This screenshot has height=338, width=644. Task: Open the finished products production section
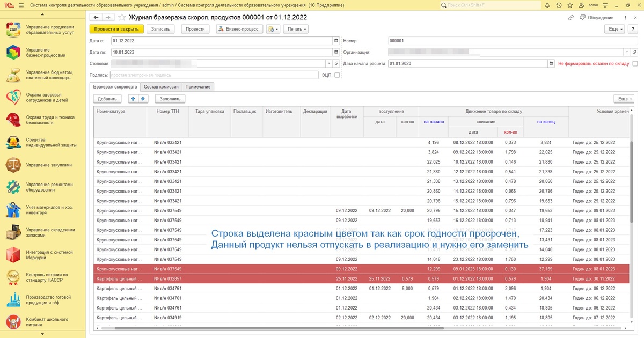point(42,300)
